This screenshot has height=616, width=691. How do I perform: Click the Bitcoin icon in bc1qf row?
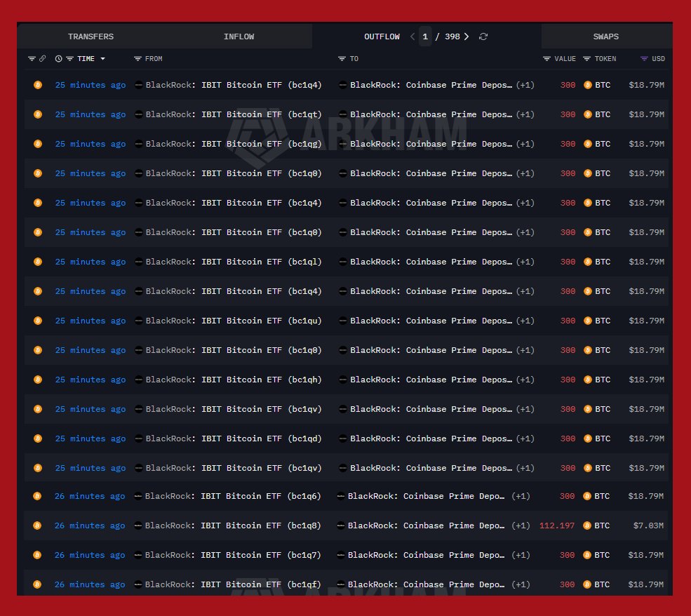37,584
